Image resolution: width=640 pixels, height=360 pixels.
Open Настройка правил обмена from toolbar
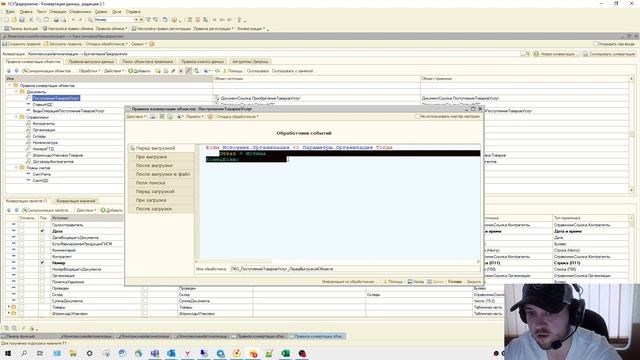pos(67,29)
